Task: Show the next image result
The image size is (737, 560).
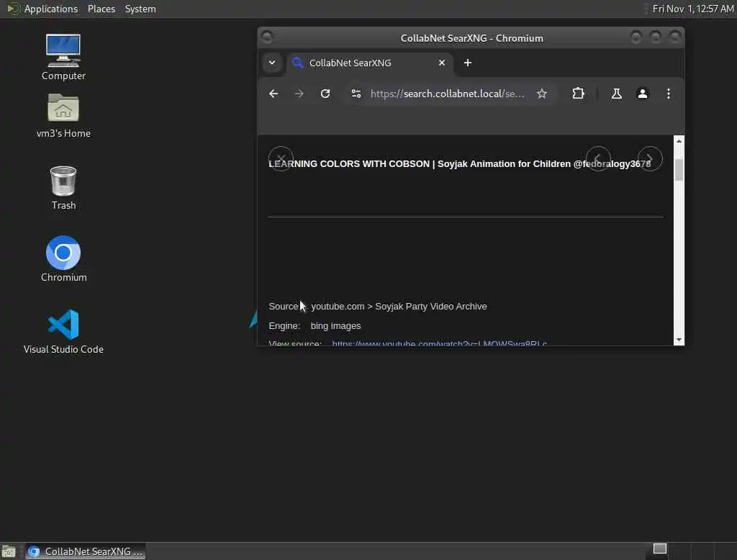Action: [x=650, y=159]
